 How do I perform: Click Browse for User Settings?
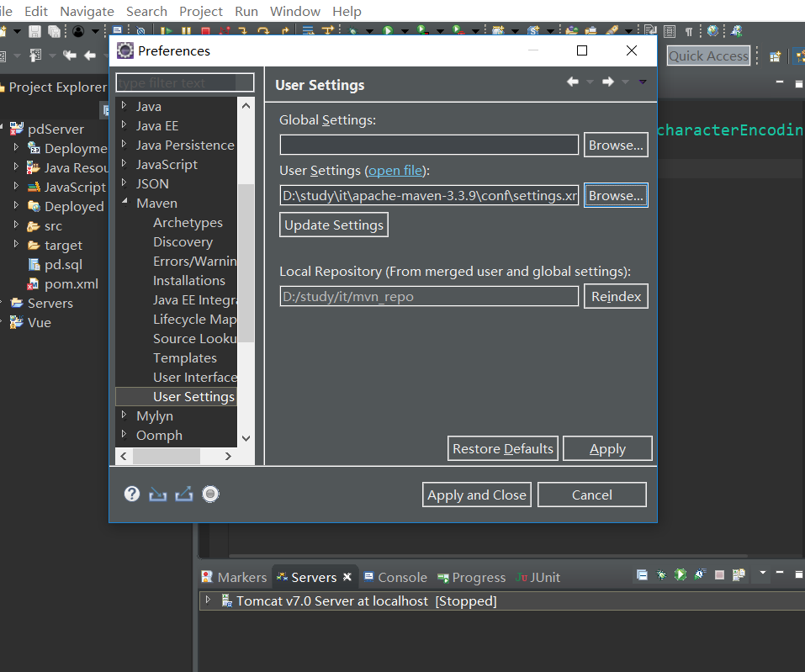616,196
